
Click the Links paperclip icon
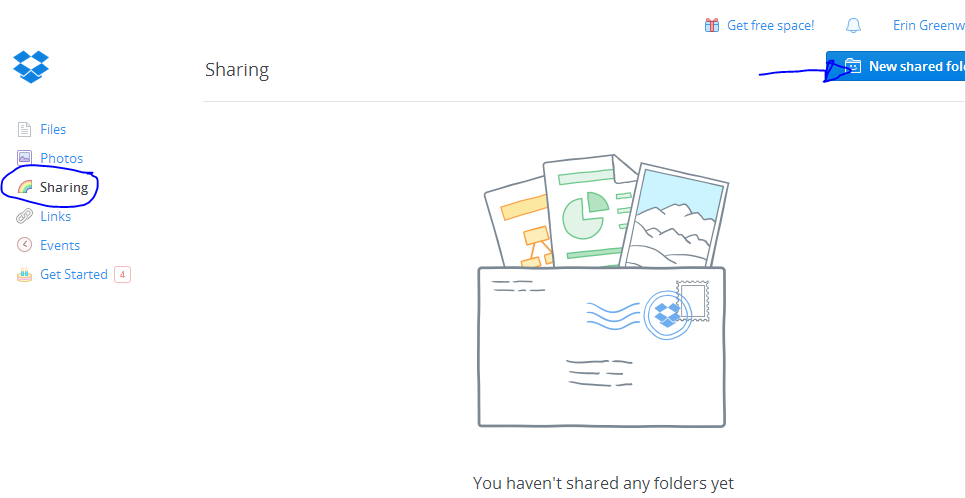[25, 216]
